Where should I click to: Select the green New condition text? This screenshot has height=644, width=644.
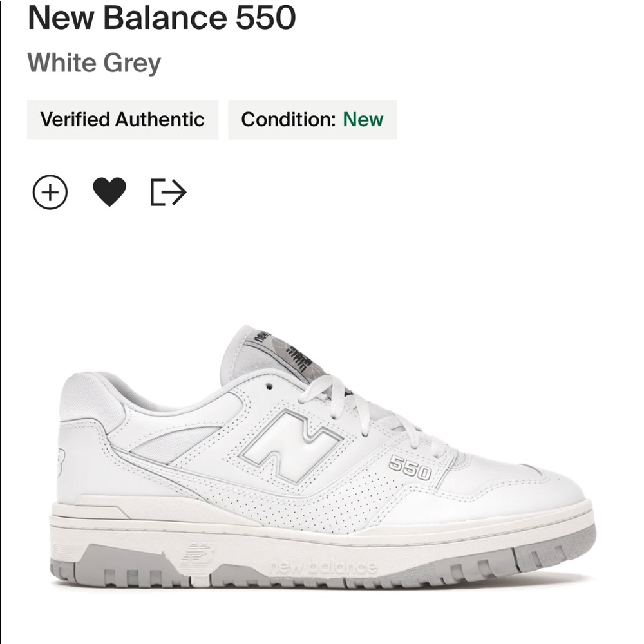click(363, 119)
